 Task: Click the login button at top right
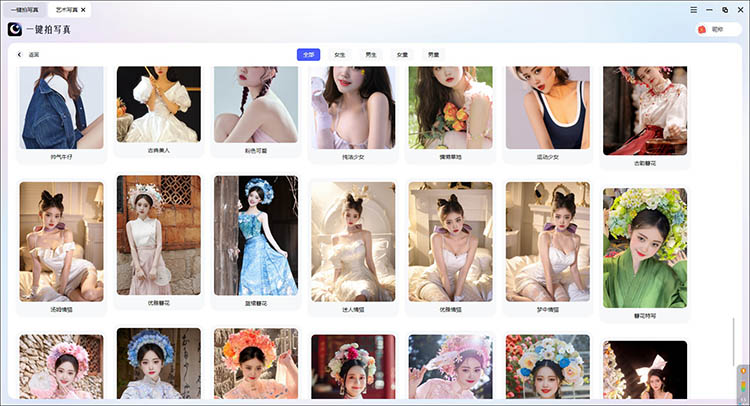[719, 30]
